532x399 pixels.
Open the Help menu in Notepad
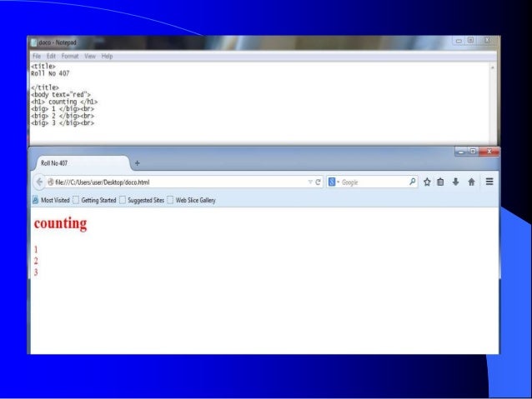click(107, 56)
